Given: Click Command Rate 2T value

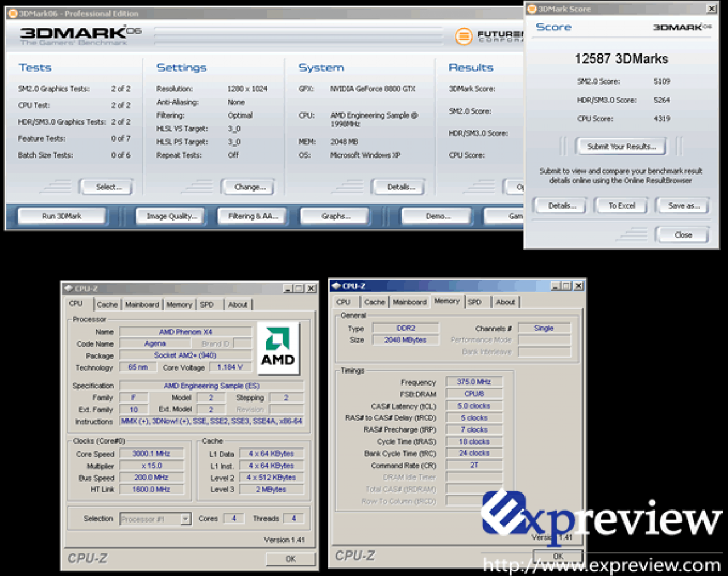Looking at the screenshot, I should (x=474, y=465).
